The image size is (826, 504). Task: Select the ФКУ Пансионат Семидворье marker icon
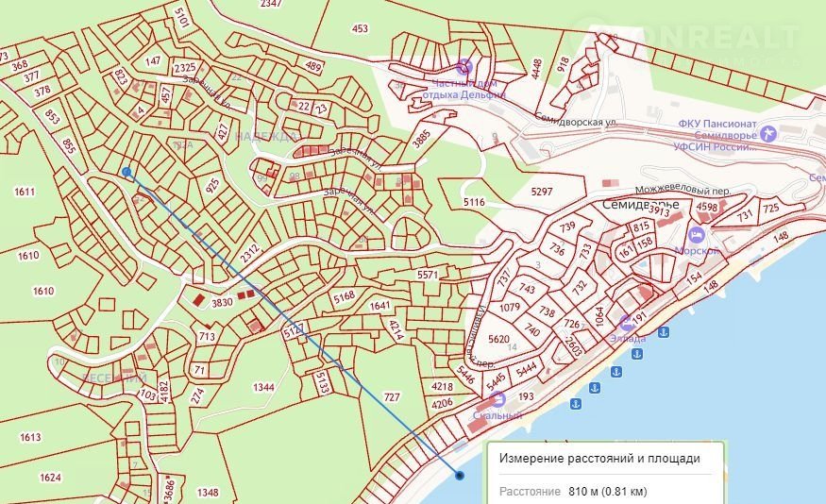click(x=767, y=131)
